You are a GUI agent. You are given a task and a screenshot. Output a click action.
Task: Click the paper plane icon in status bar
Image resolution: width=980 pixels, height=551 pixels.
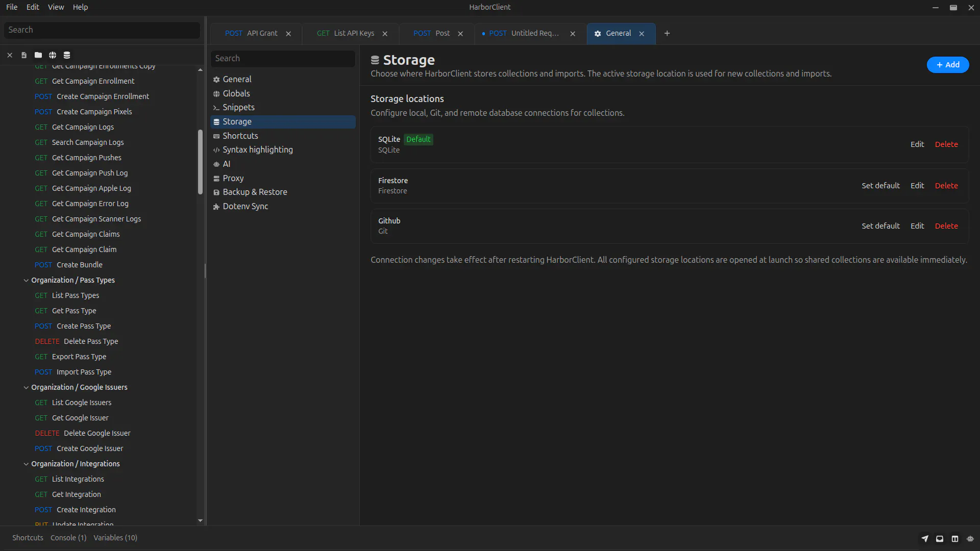pyautogui.click(x=924, y=538)
